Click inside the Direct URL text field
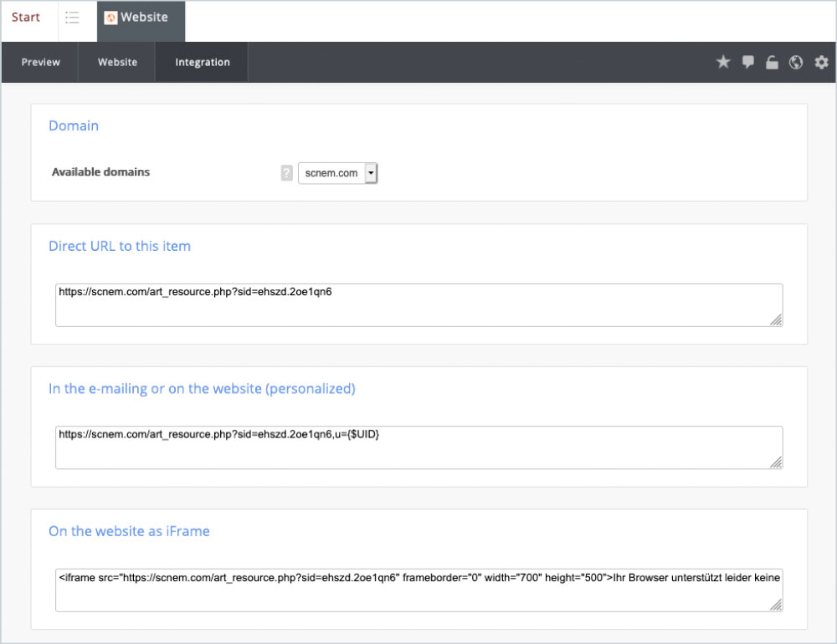 pos(419,305)
